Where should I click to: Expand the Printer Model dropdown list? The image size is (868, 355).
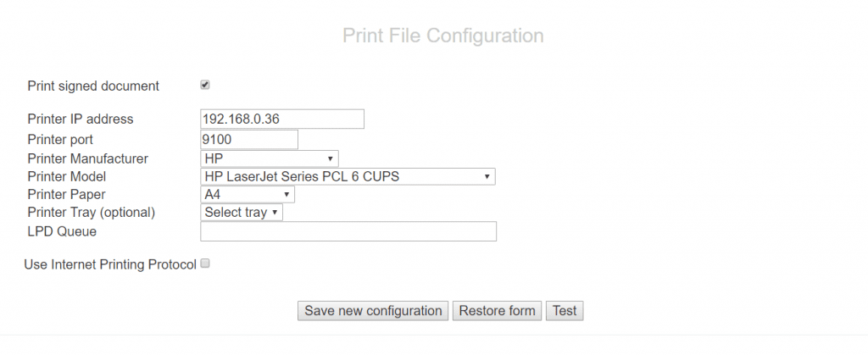[348, 176]
